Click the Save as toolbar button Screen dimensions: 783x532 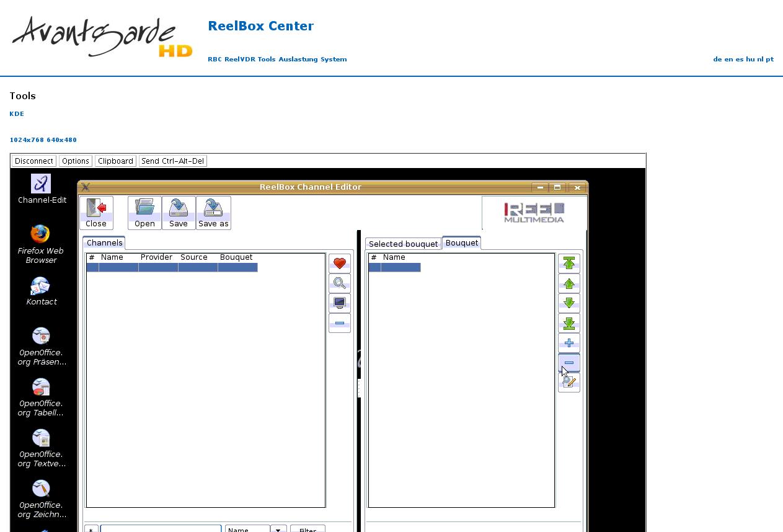(x=213, y=213)
